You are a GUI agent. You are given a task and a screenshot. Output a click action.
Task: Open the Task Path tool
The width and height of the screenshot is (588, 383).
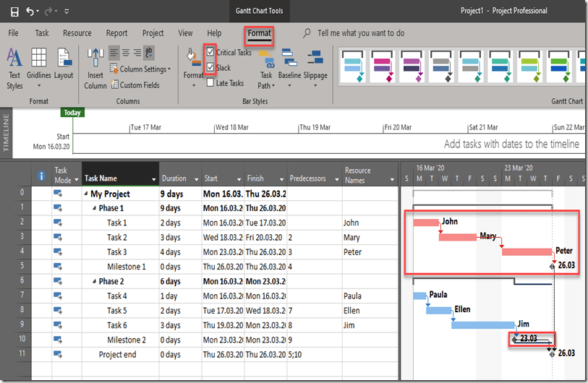266,68
